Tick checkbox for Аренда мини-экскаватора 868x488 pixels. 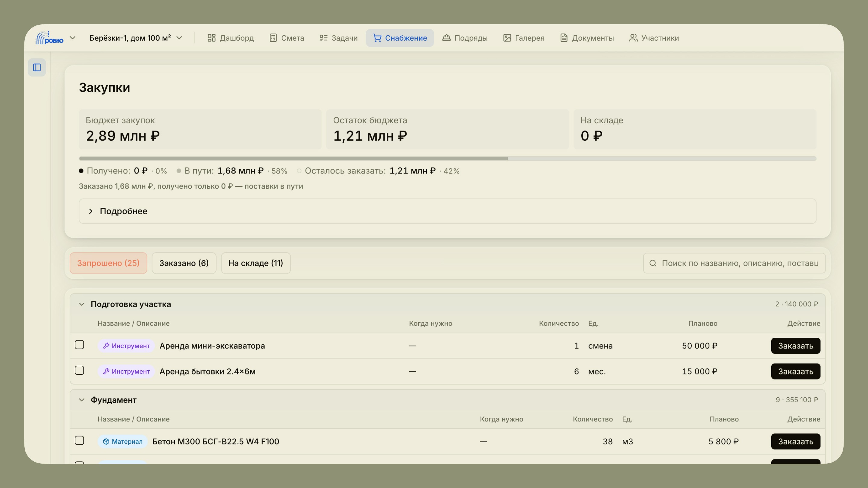point(79,345)
